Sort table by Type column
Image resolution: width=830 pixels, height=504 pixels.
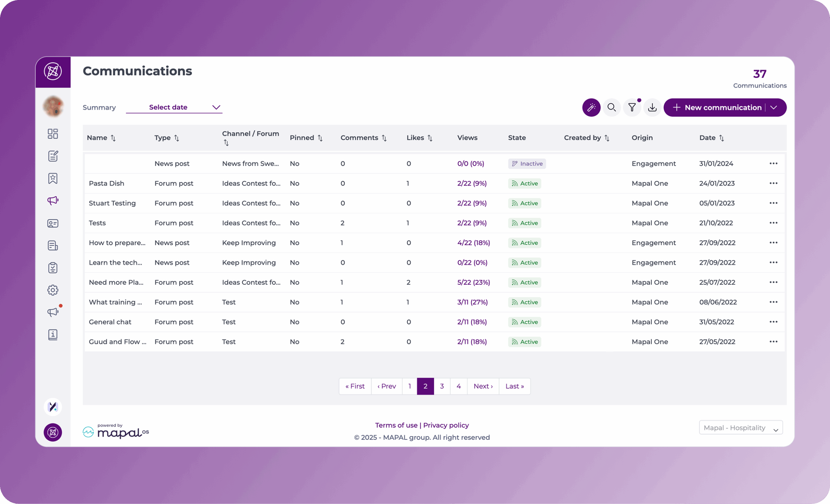click(176, 138)
